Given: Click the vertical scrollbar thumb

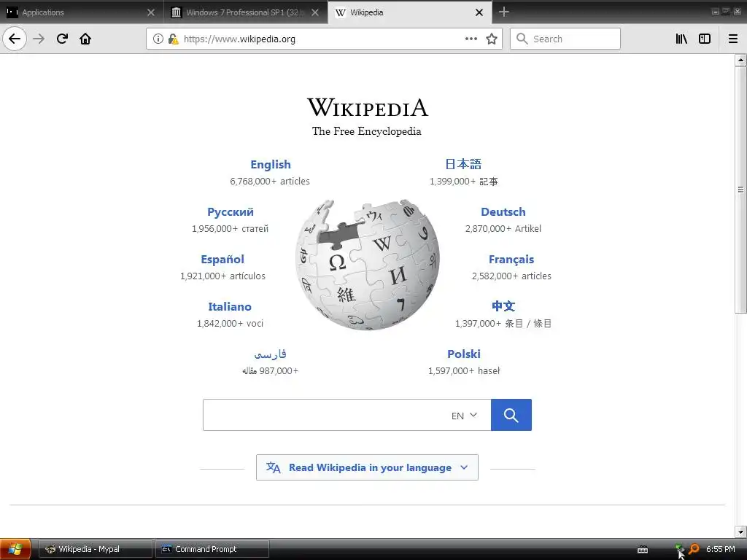Looking at the screenshot, I should tap(740, 190).
